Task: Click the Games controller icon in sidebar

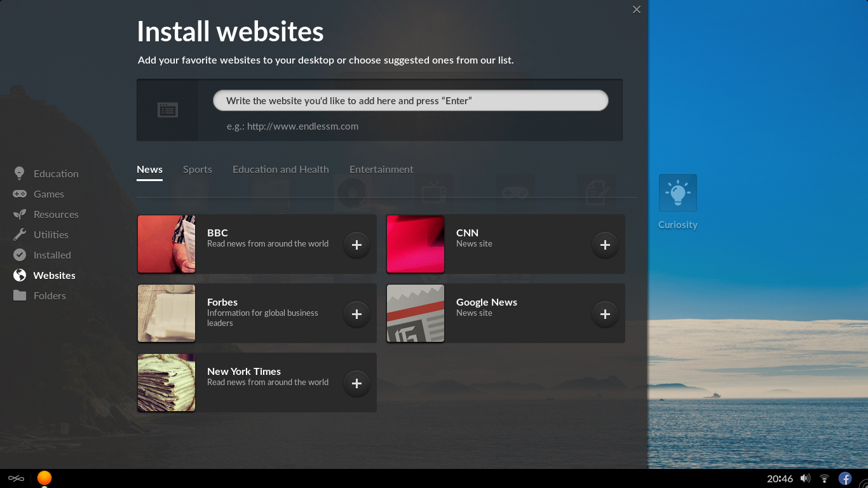Action: (20, 194)
